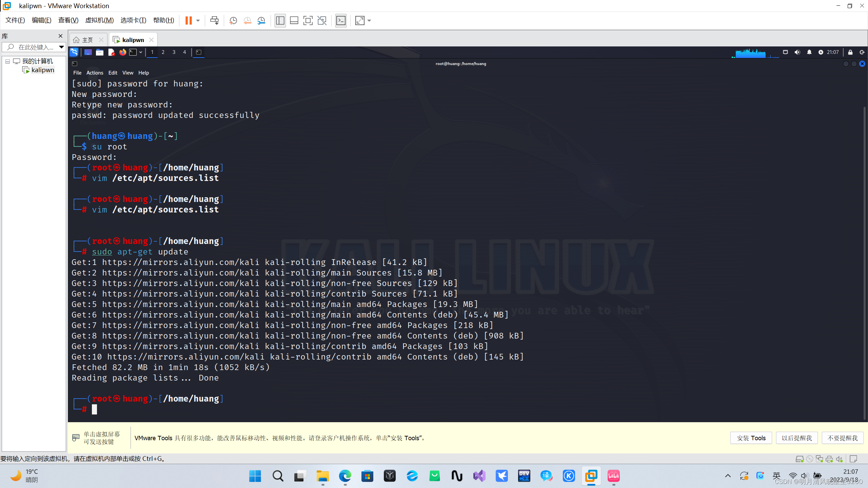Click 不要提醒我 button

click(x=843, y=438)
